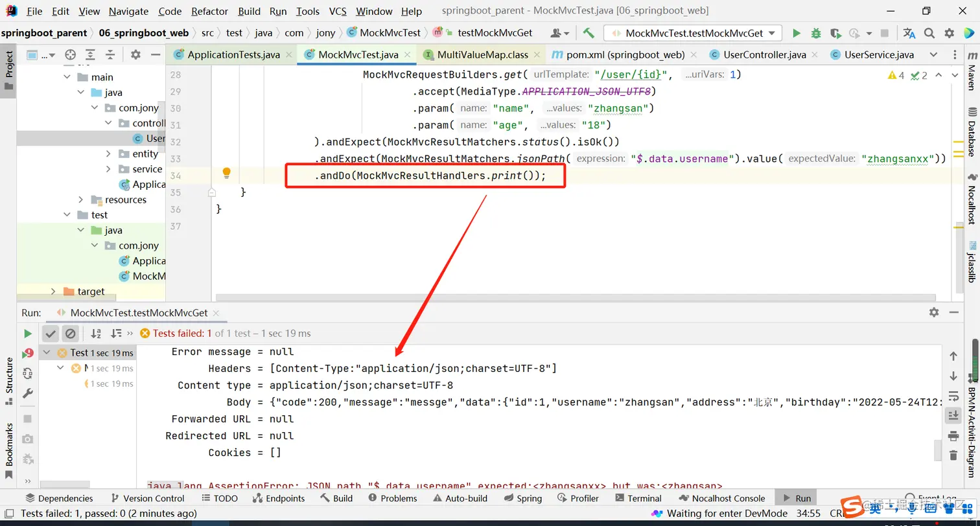
Task: Hide the Run tool window
Action: tap(953, 312)
